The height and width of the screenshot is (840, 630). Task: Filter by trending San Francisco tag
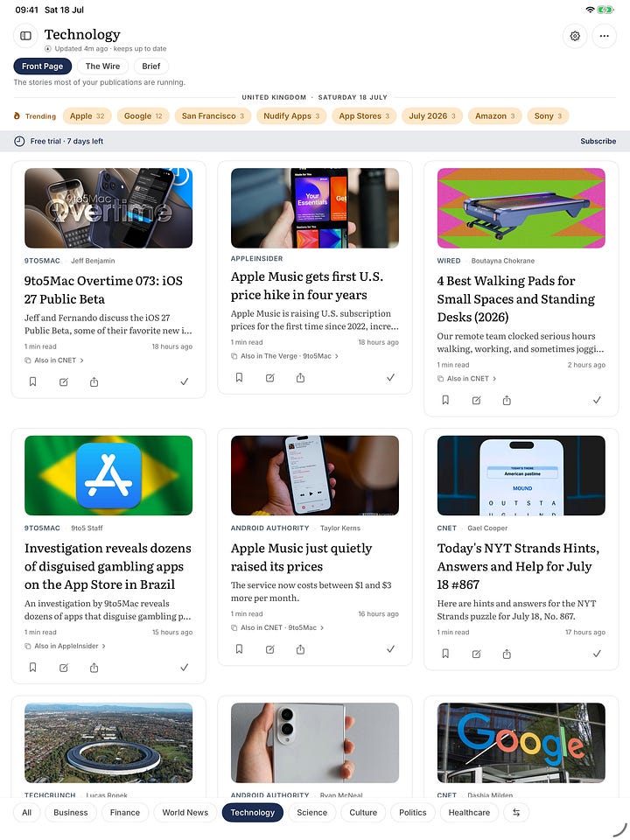tap(213, 115)
